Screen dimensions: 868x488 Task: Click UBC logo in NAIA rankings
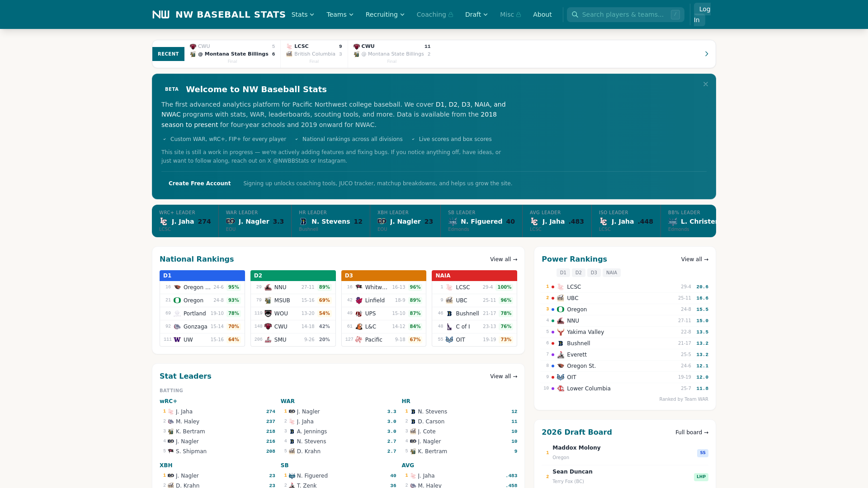pyautogui.click(x=449, y=300)
